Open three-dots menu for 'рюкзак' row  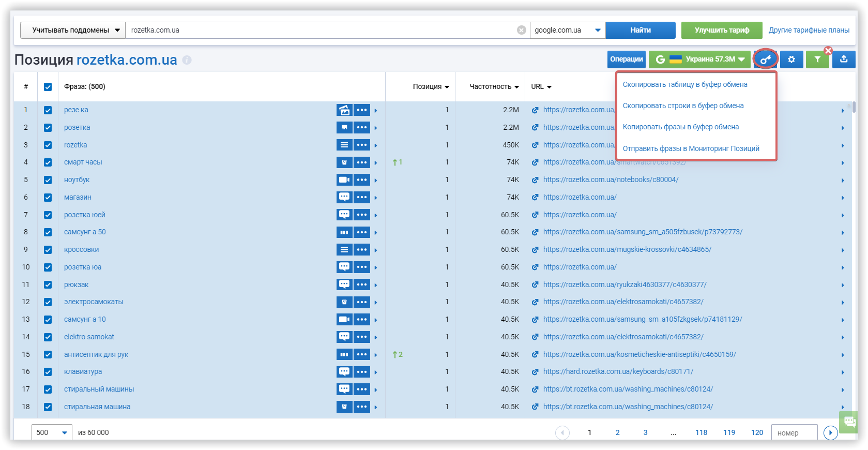pos(362,284)
